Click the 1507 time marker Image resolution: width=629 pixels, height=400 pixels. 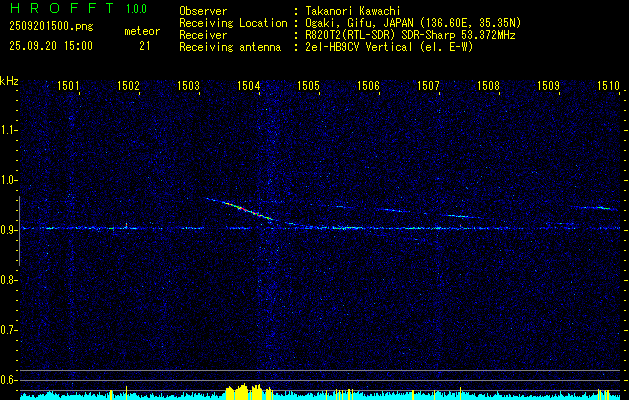[x=428, y=85]
